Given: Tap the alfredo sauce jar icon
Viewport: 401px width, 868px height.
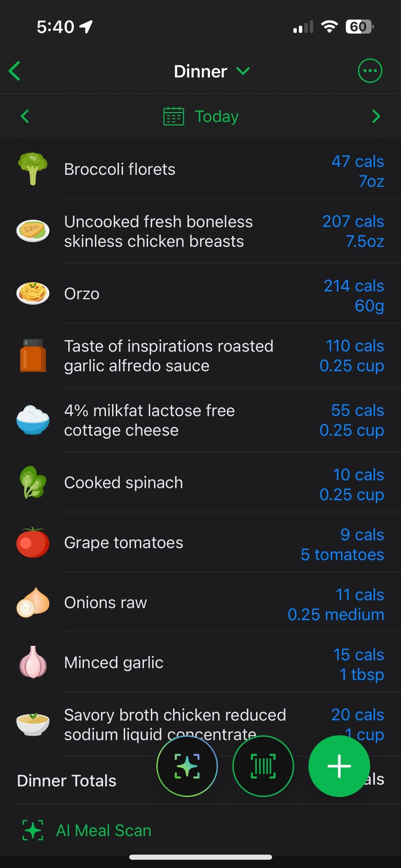Looking at the screenshot, I should tap(33, 355).
